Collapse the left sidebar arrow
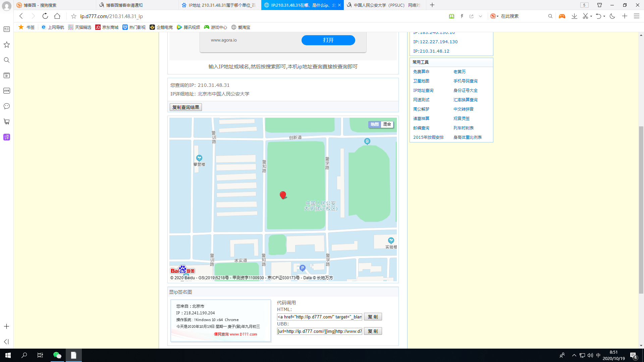644x362 pixels. (x=6, y=342)
